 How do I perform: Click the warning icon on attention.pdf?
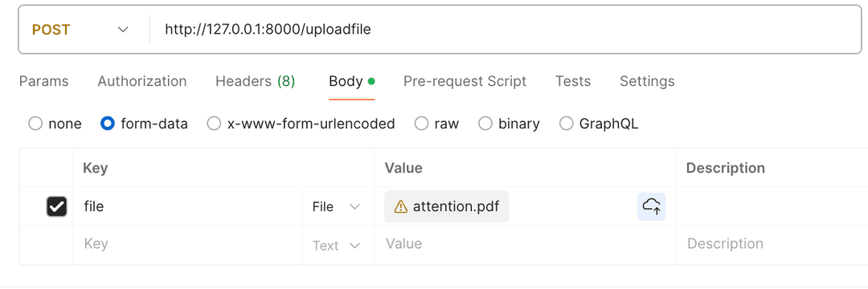pyautogui.click(x=400, y=206)
